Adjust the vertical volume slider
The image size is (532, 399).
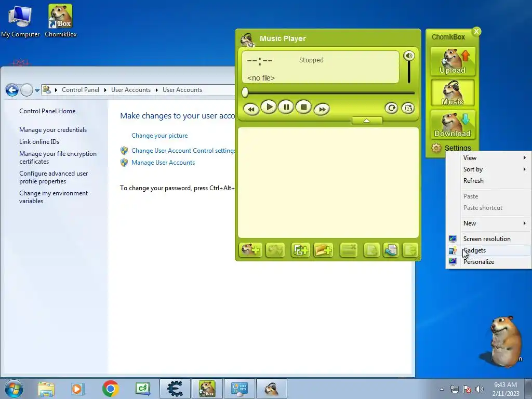point(409,72)
